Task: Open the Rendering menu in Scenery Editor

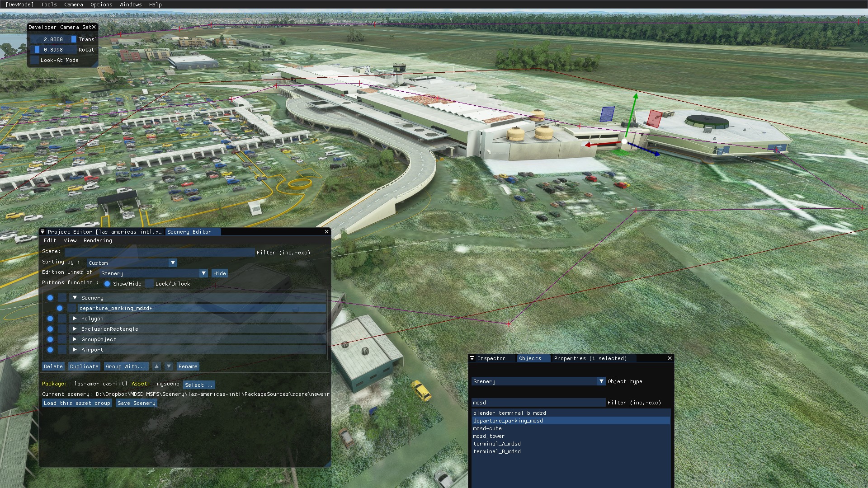Action: pos(98,240)
